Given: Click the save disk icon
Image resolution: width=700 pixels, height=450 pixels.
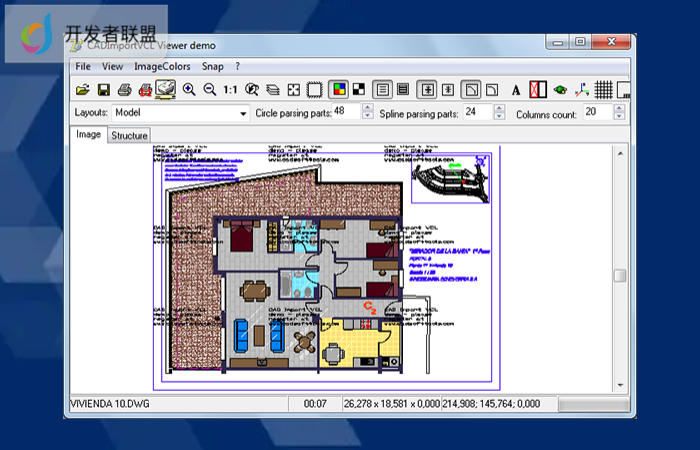Looking at the screenshot, I should pos(103,90).
